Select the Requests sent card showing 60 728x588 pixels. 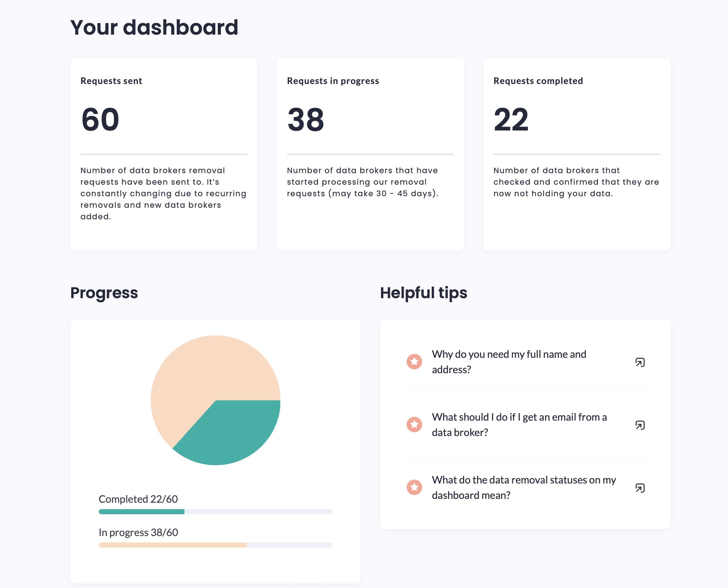click(x=164, y=154)
